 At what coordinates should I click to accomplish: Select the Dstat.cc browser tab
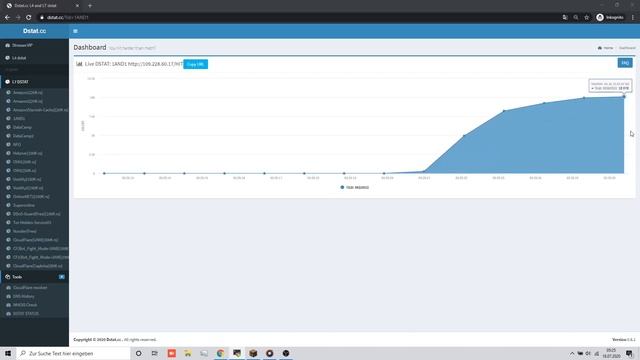point(42,6)
